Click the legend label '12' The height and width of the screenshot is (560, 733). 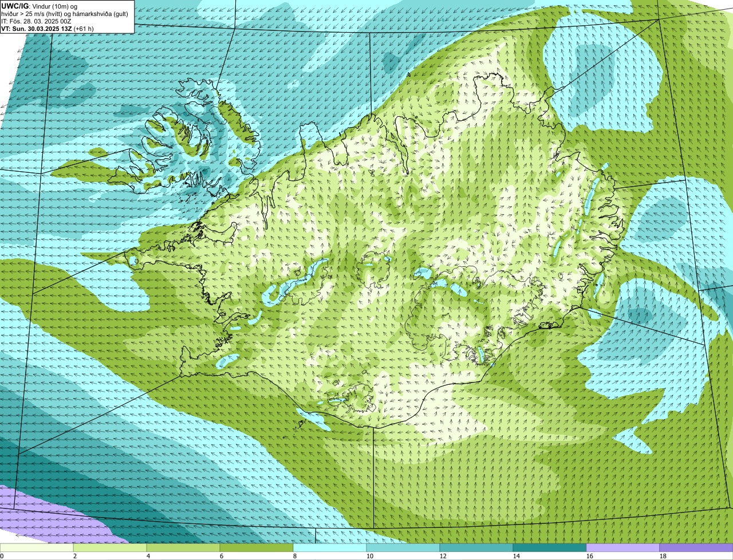point(443,556)
